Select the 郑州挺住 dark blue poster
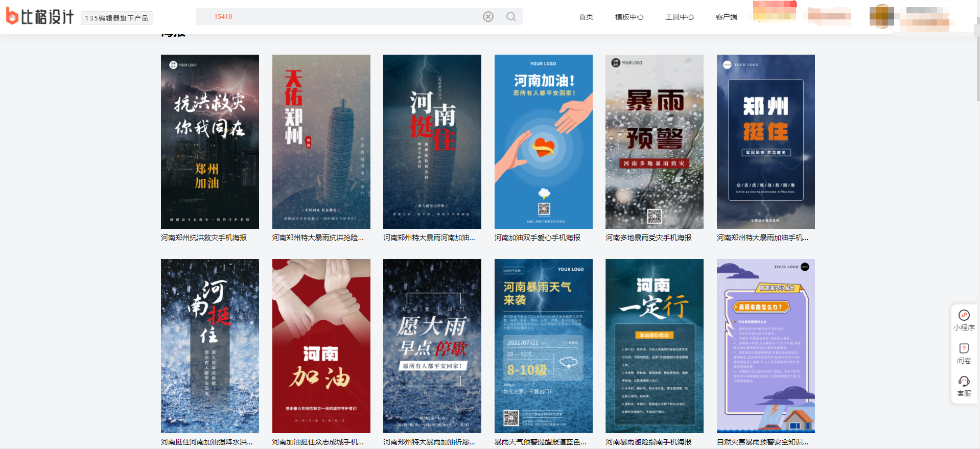Viewport: 980px width, 449px height. pyautogui.click(x=765, y=141)
